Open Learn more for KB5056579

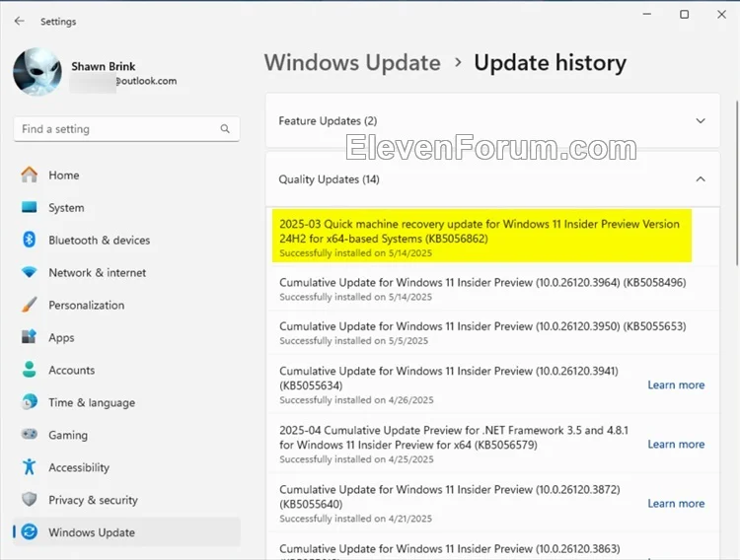(x=676, y=444)
